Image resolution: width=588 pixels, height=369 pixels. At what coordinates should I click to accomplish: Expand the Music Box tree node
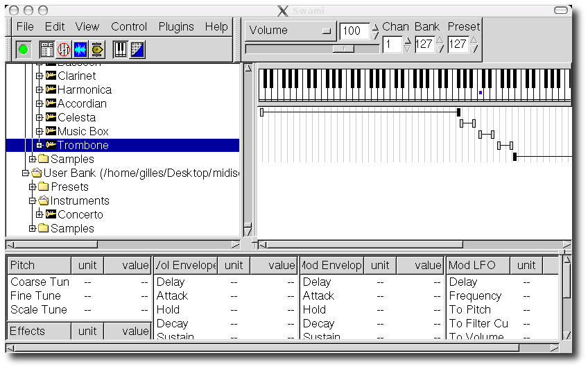pyautogui.click(x=39, y=131)
